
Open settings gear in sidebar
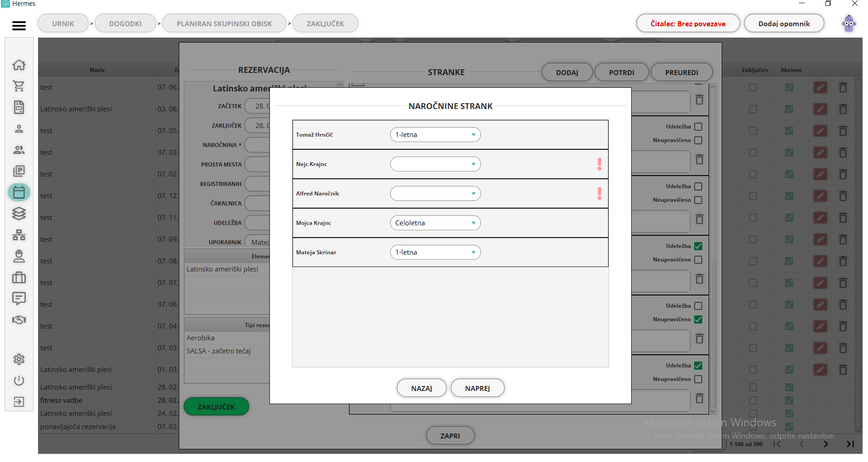(x=19, y=359)
